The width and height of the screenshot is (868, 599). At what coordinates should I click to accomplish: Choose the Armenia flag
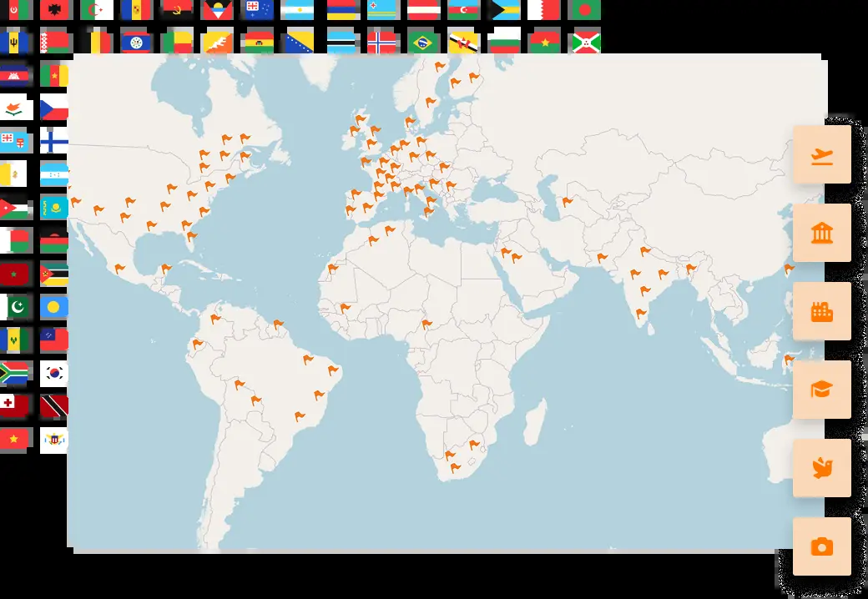tap(343, 9)
